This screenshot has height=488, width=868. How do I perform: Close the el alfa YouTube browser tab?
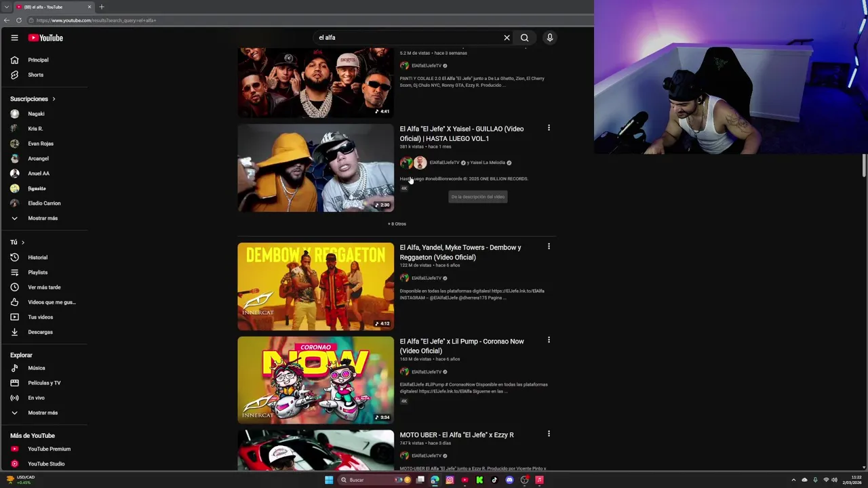(90, 7)
